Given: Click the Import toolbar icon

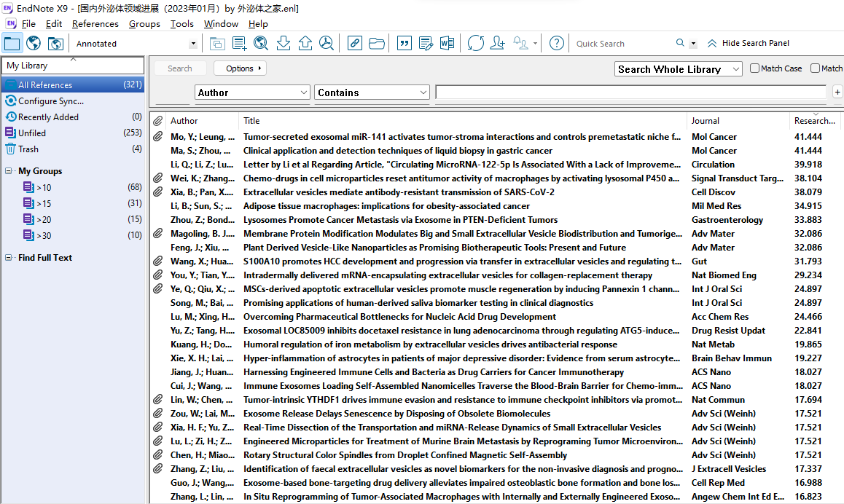Looking at the screenshot, I should 283,43.
